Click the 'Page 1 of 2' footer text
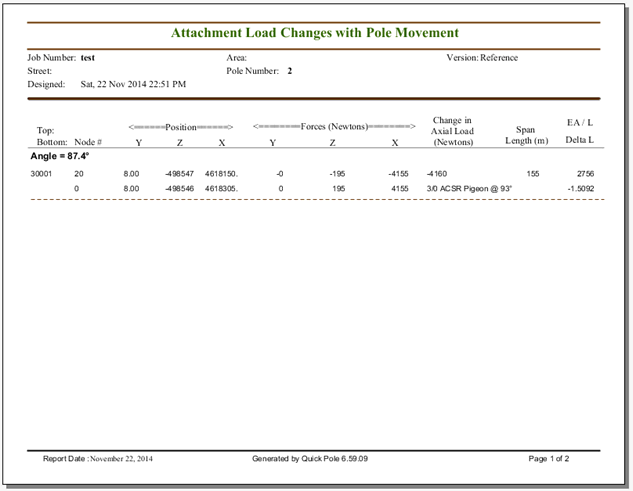Viewport: 633px width, 491px height. coord(549,459)
